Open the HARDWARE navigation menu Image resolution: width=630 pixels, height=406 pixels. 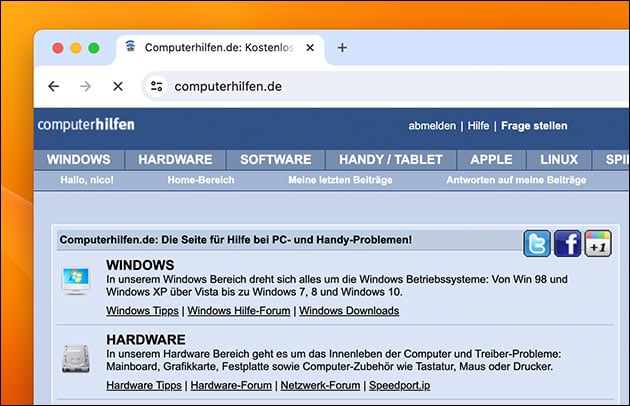pos(176,160)
